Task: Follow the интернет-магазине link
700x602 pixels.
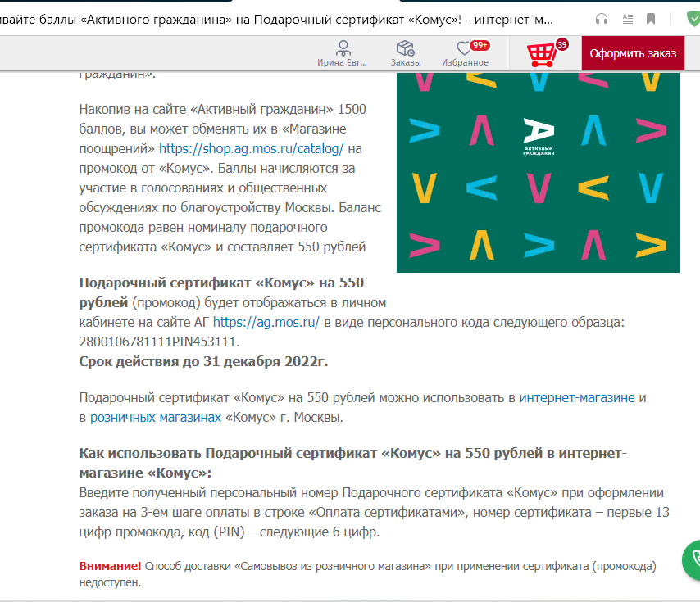Action: pyautogui.click(x=577, y=397)
